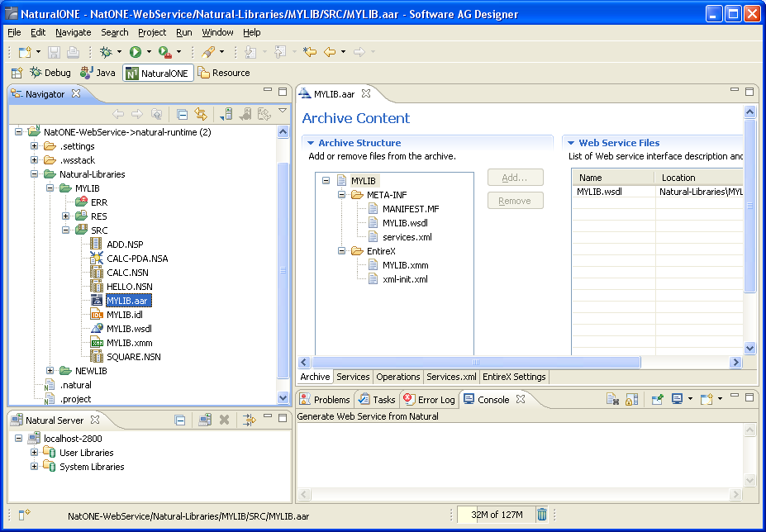This screenshot has width=766, height=532.
Task: Click the Clear Console icon
Action: [612, 399]
